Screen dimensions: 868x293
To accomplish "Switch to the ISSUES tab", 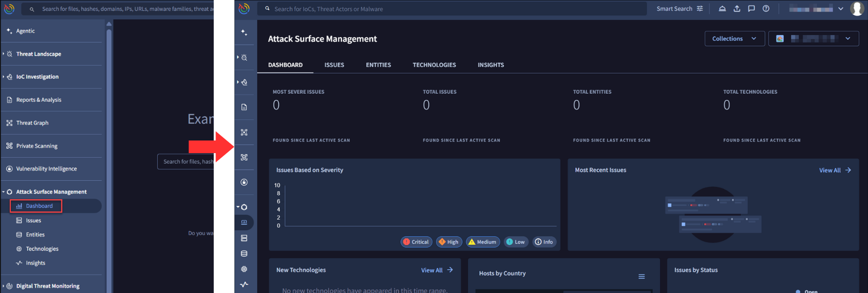I will tap(334, 65).
